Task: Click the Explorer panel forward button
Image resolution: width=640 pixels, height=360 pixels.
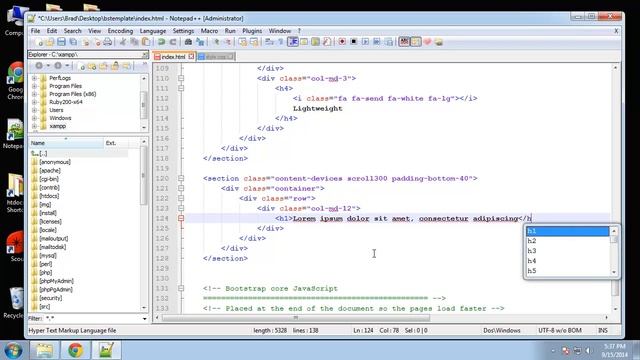Action: [58, 66]
